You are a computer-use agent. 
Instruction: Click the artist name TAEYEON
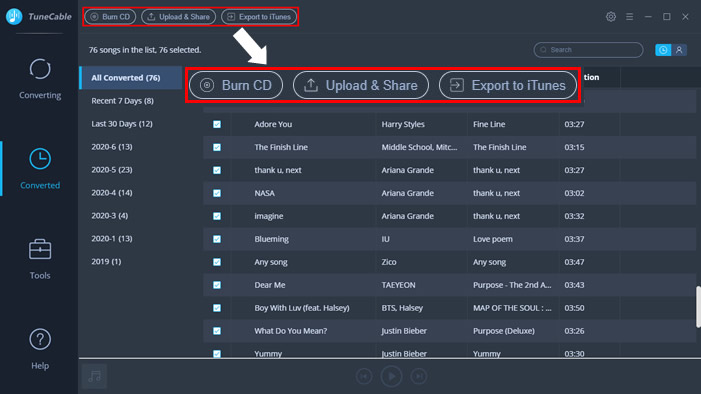[x=398, y=285]
